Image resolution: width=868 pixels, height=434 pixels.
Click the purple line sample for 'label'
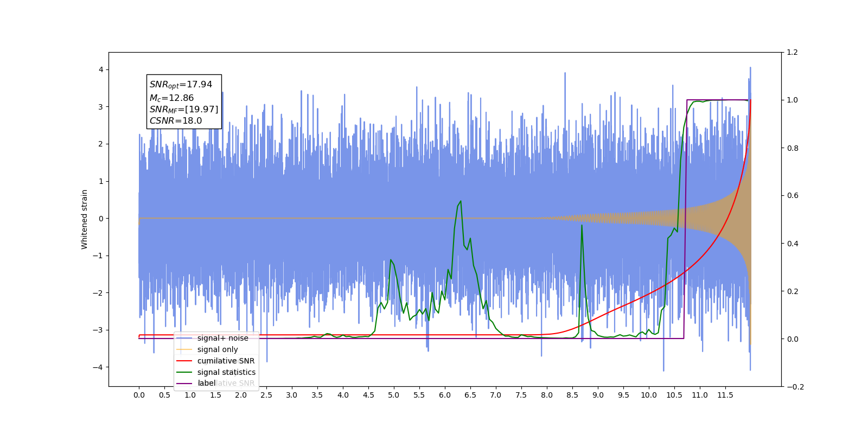pyautogui.click(x=184, y=384)
